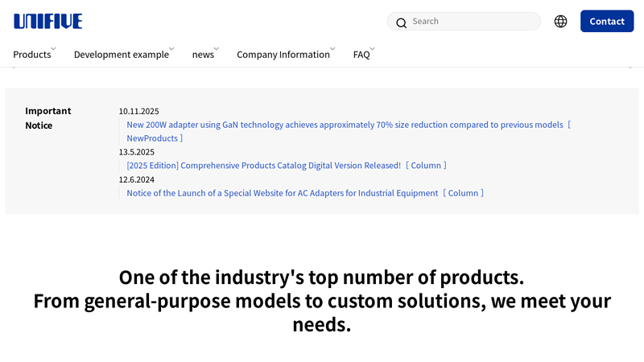Expand the Development example chevron
This screenshot has height=362, width=644.
171,49
